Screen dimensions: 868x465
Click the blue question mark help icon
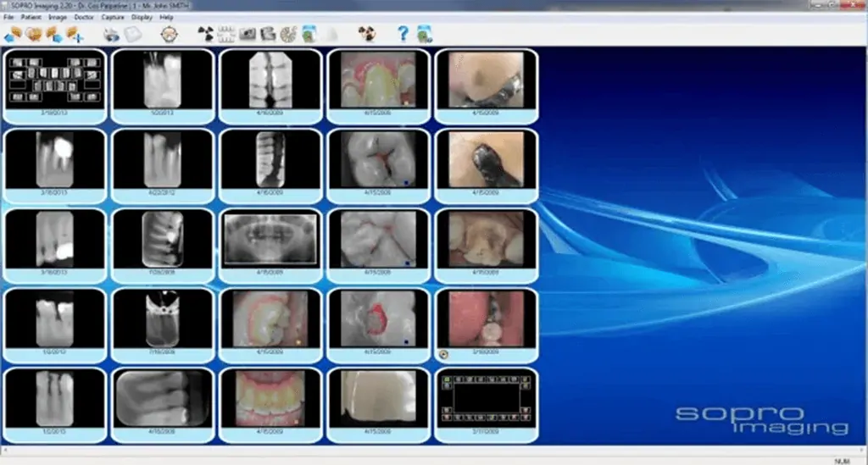(403, 34)
